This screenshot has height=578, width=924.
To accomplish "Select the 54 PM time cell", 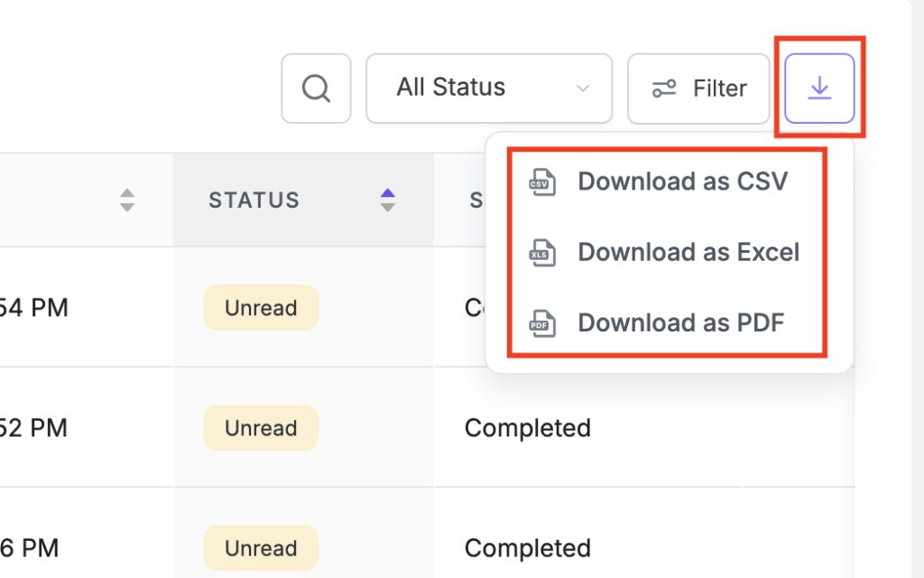I will pos(33,308).
